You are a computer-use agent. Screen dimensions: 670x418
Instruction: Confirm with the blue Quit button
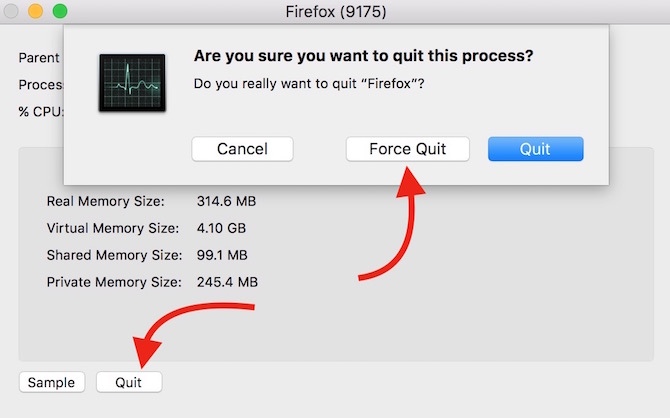535,149
